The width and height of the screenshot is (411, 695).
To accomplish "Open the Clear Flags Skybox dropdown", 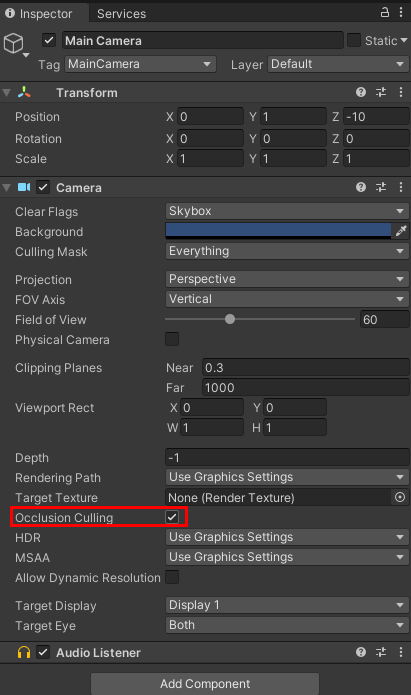I will pyautogui.click(x=287, y=211).
